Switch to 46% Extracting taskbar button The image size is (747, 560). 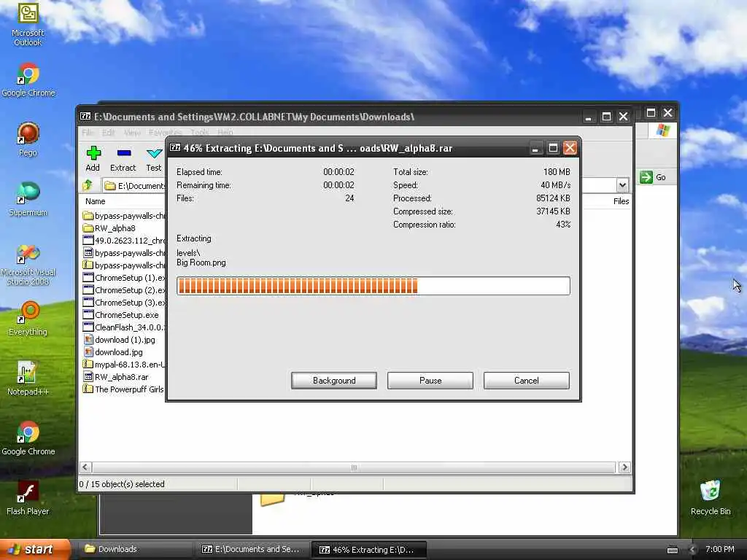[x=368, y=550]
